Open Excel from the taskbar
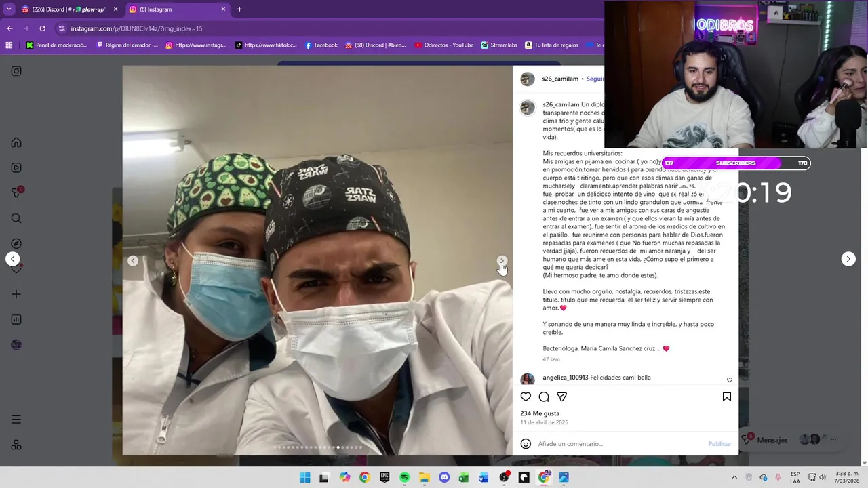Screen dimensions: 868x488 click(464, 477)
